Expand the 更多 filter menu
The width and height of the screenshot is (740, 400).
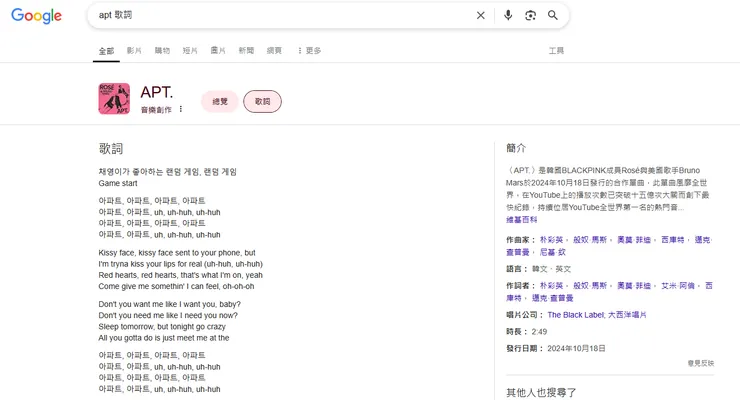click(x=310, y=50)
